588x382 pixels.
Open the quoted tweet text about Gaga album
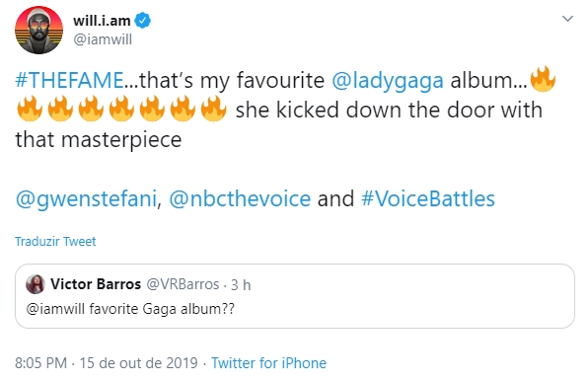click(130, 309)
